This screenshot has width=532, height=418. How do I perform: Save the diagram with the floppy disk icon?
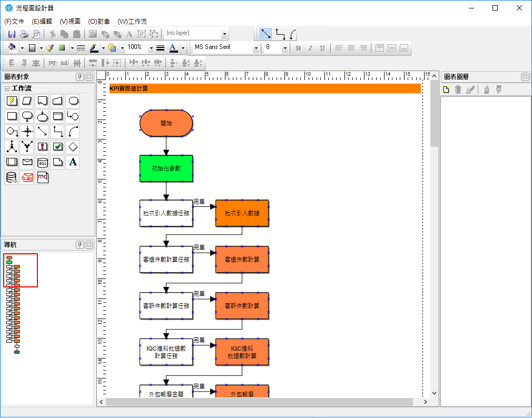12,34
